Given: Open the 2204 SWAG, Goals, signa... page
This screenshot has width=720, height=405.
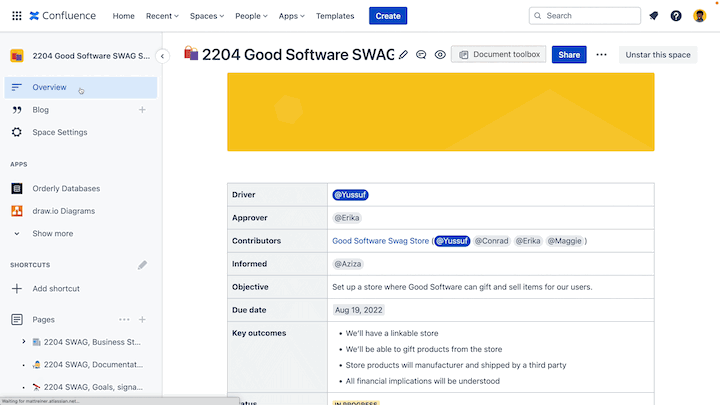Looking at the screenshot, I should 93,387.
